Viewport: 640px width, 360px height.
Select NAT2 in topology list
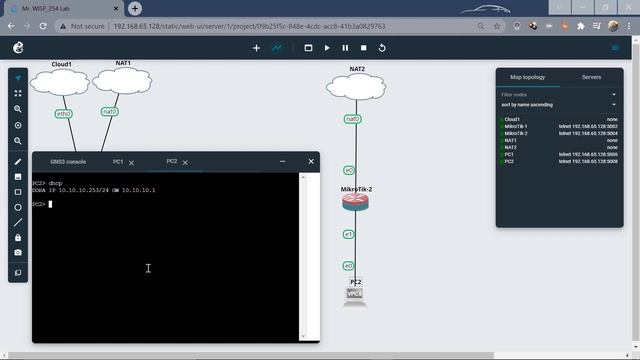(x=510, y=147)
